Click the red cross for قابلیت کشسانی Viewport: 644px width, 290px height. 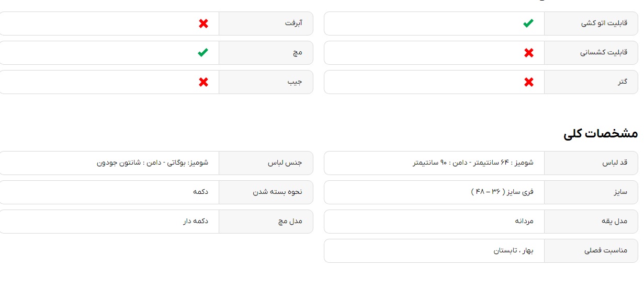[x=529, y=53]
